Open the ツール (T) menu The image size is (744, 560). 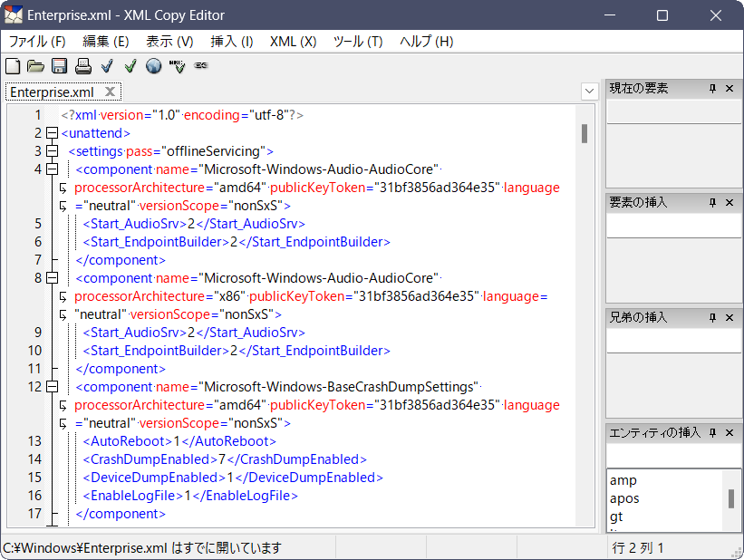click(357, 42)
